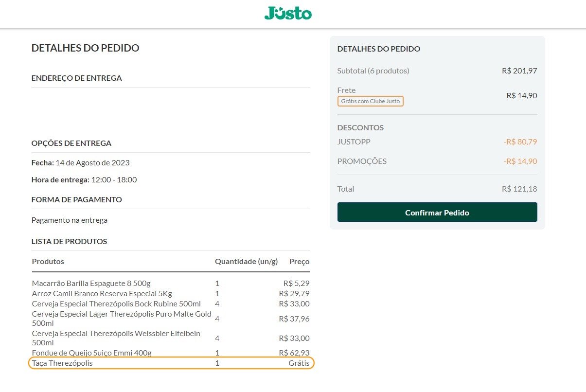Click the LISTA DE PRODUTOS heading
The image size is (586, 392).
pyautogui.click(x=70, y=241)
